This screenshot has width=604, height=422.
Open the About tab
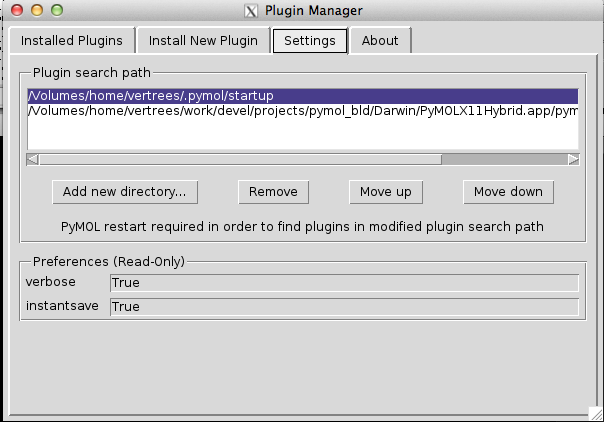coord(380,40)
